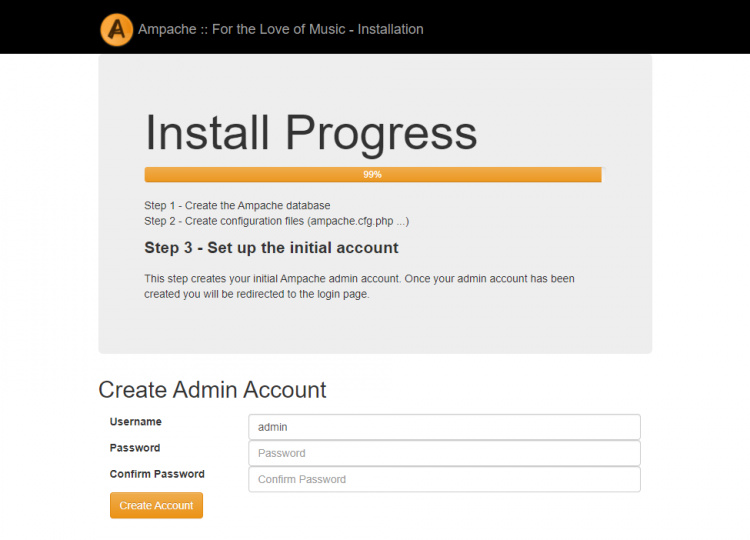The image size is (750, 540).
Task: Click the admin account description paragraph
Action: tap(359, 278)
